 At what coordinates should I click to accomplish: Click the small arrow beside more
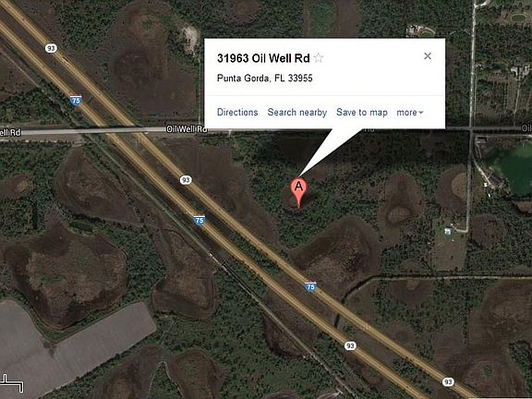[x=421, y=113]
